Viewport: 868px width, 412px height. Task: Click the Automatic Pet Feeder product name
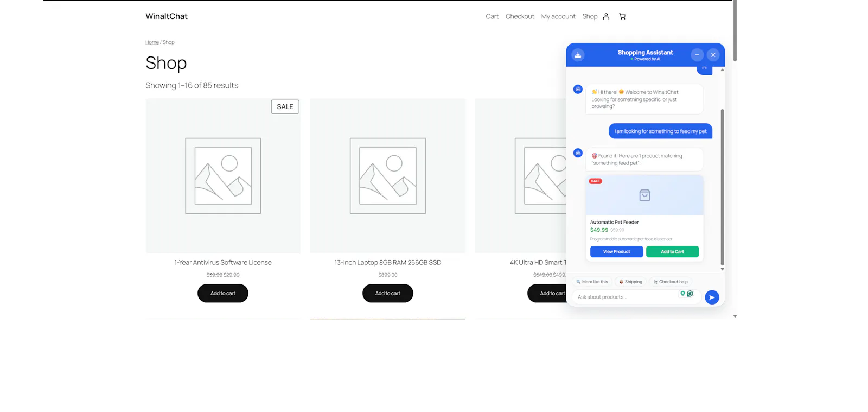click(614, 222)
